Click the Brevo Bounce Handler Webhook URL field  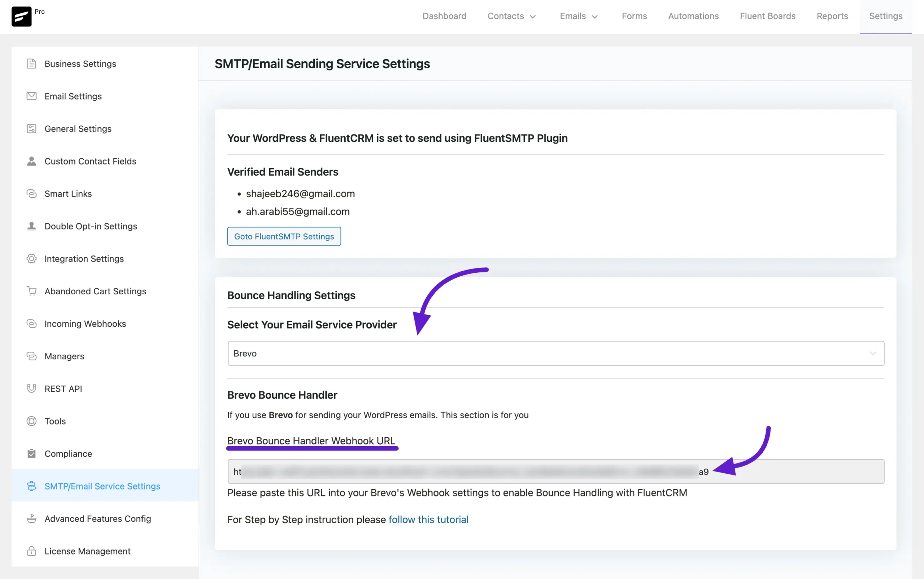[x=556, y=471]
